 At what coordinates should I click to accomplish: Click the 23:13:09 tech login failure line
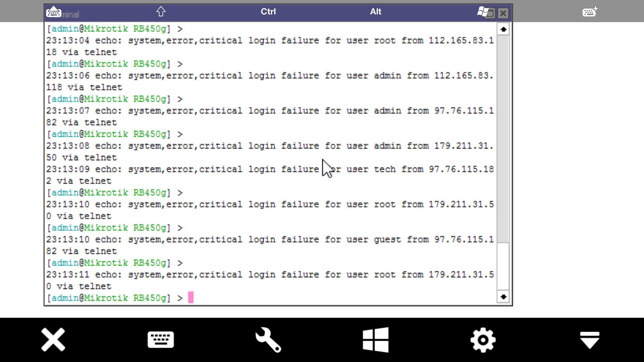[235, 169]
